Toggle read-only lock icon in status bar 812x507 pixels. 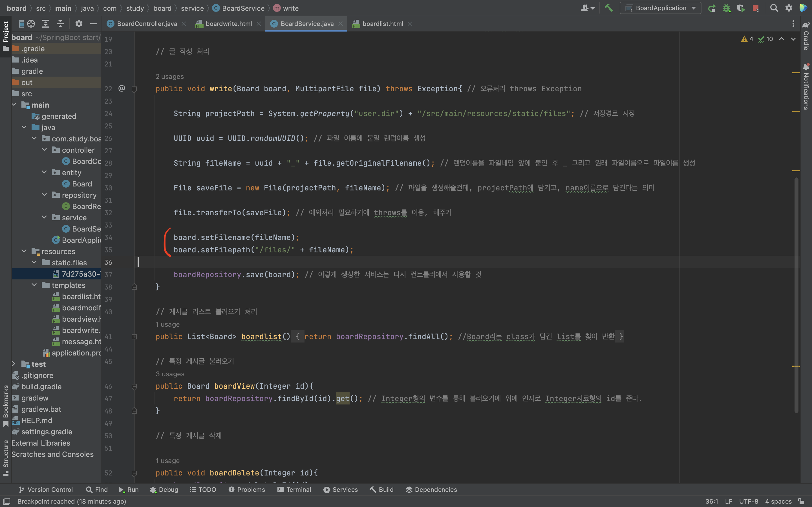(801, 501)
